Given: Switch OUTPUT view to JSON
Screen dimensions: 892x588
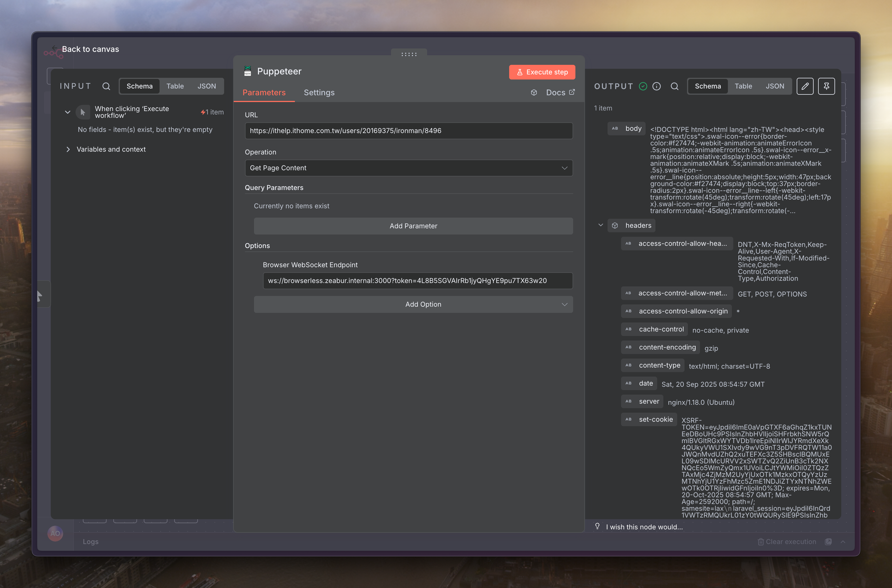Looking at the screenshot, I should pos(775,86).
